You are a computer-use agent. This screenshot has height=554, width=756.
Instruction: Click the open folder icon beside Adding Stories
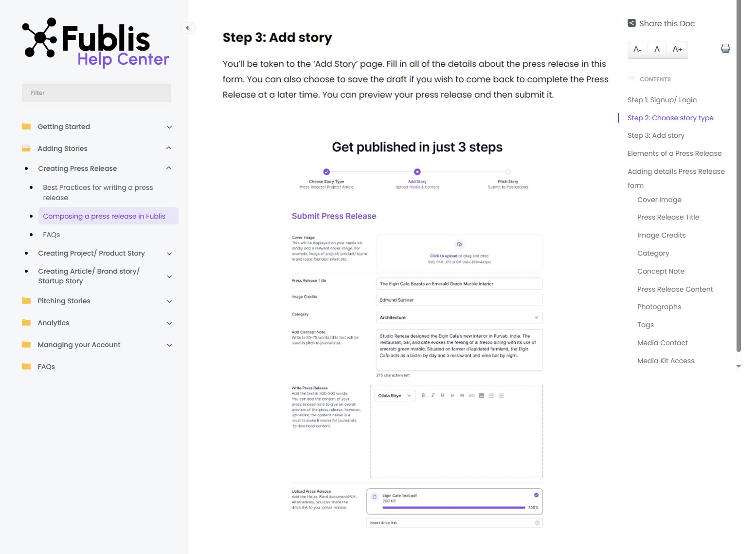(x=27, y=148)
